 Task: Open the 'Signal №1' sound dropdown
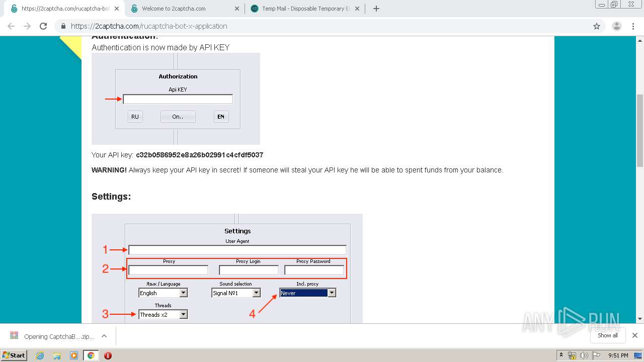click(236, 293)
